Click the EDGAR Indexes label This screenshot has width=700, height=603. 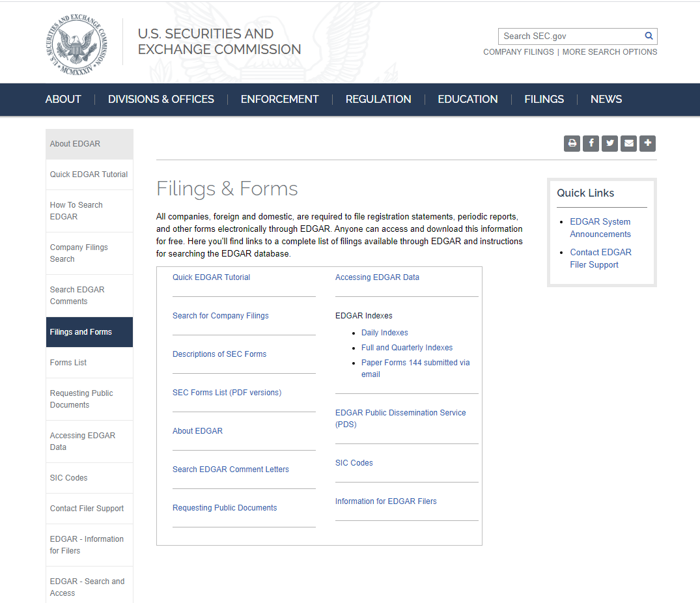click(364, 316)
